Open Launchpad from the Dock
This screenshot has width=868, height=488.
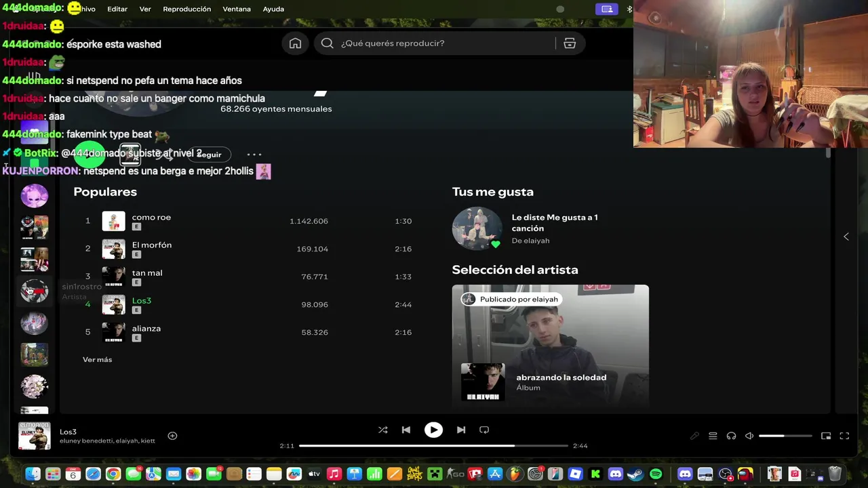(x=53, y=474)
